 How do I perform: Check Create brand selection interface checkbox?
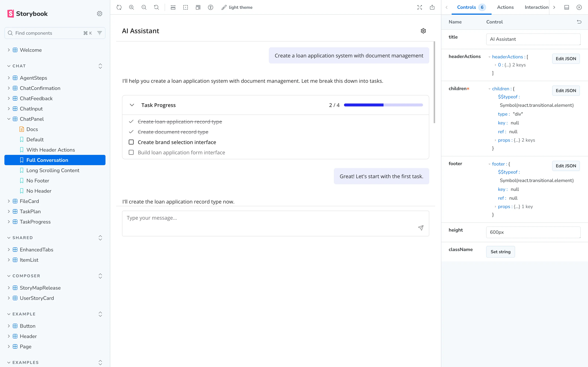[x=131, y=142]
